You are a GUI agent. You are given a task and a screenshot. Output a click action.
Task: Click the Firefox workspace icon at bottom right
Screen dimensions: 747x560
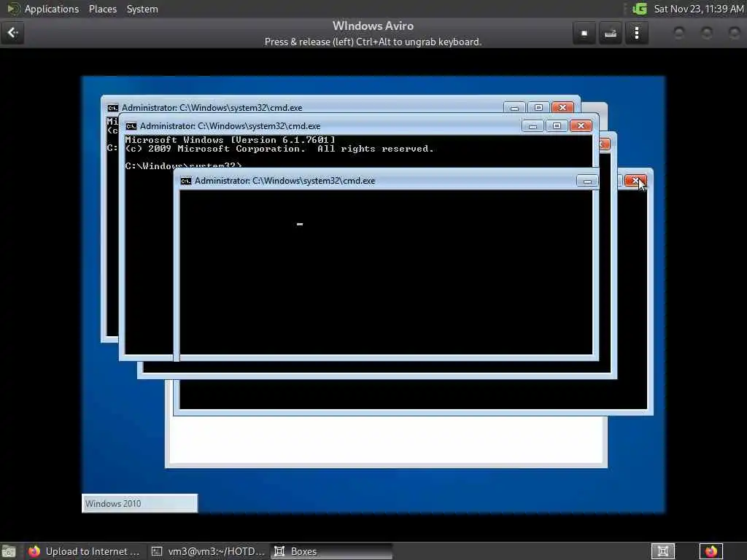pos(711,551)
